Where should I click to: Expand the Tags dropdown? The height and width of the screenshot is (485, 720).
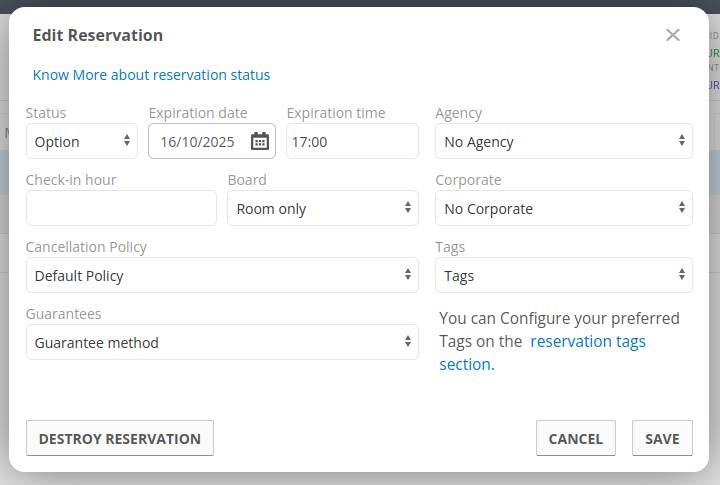563,275
